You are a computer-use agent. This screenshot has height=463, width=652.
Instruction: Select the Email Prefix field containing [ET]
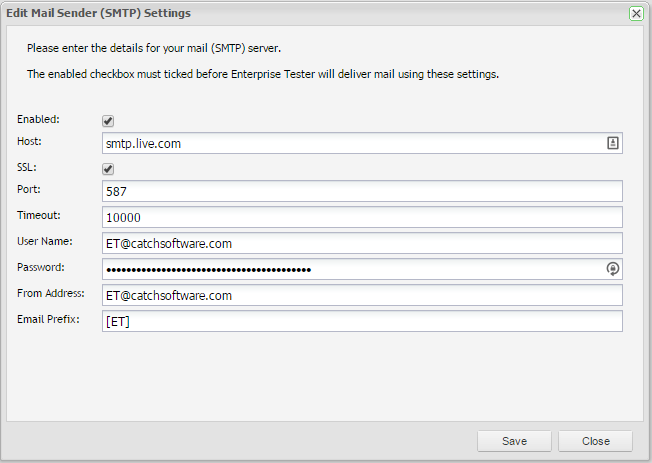coord(362,321)
